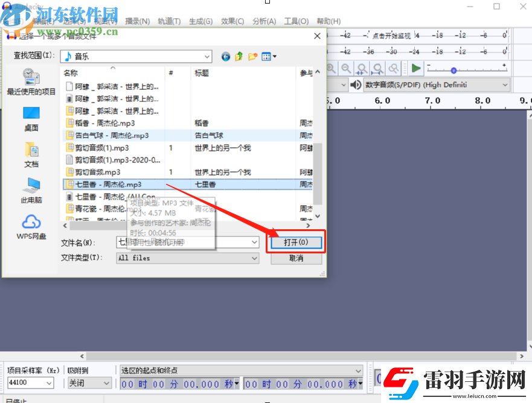Select file icon of 告白气球 - 周杰伦.mp3
The width and height of the screenshot is (532, 403).
pos(69,135)
